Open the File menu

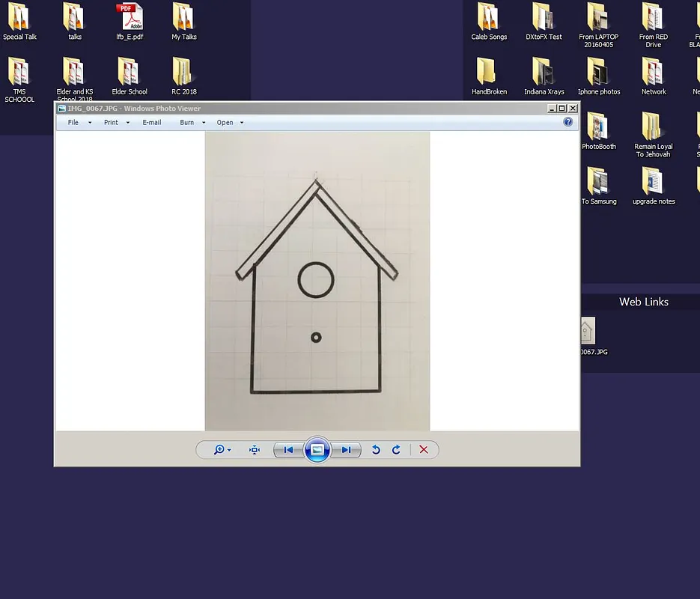(x=73, y=122)
